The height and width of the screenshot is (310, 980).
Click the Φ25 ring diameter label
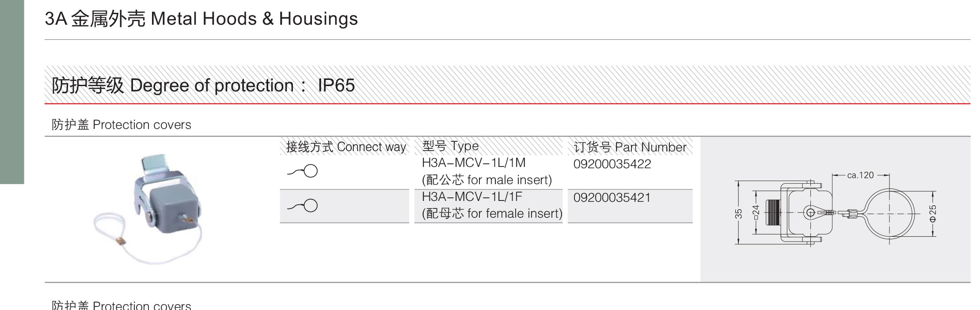[933, 213]
